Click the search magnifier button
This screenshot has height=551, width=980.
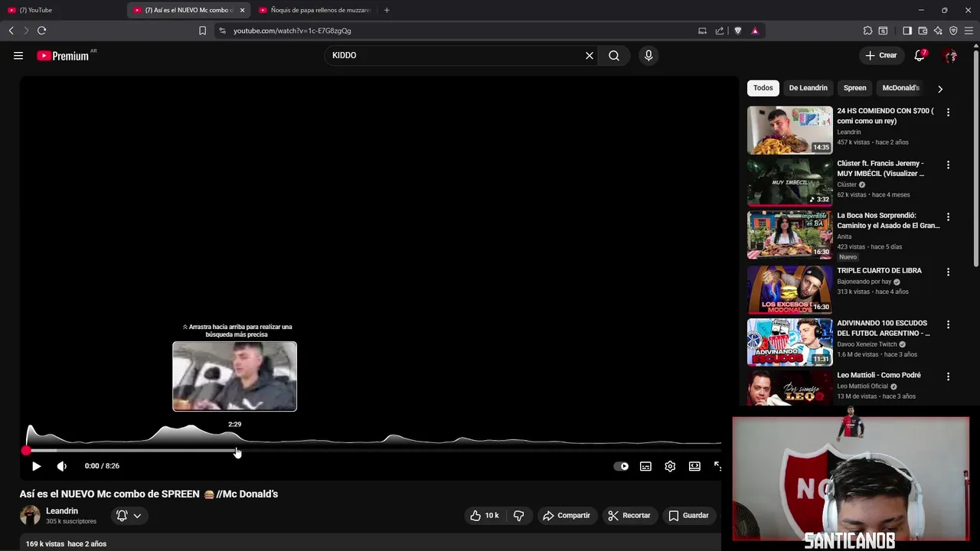pos(614,55)
